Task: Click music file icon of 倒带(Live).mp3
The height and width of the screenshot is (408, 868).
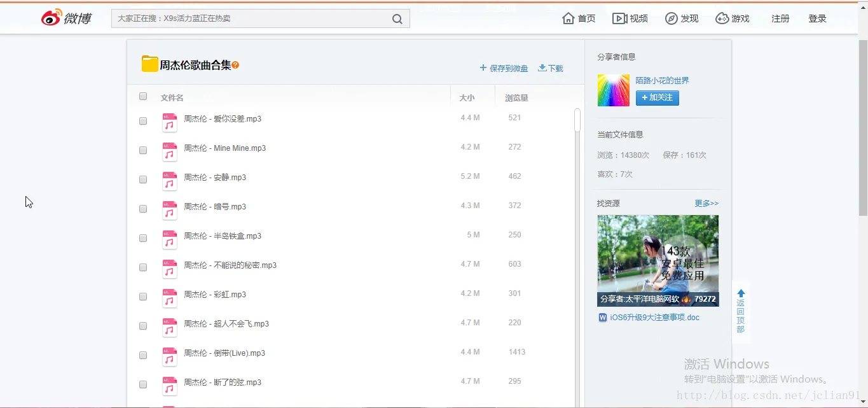Action: pos(169,356)
